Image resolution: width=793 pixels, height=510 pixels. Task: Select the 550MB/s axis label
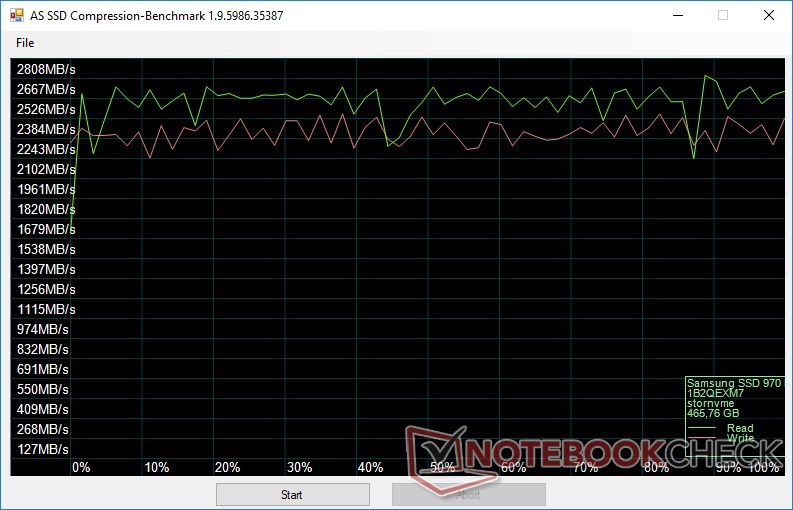[42, 389]
